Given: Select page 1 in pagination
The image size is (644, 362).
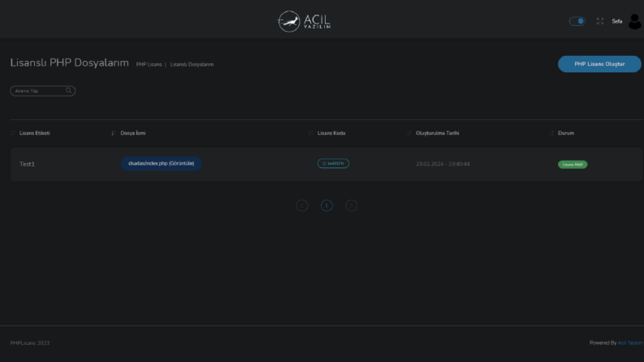Looking at the screenshot, I should pyautogui.click(x=326, y=205).
